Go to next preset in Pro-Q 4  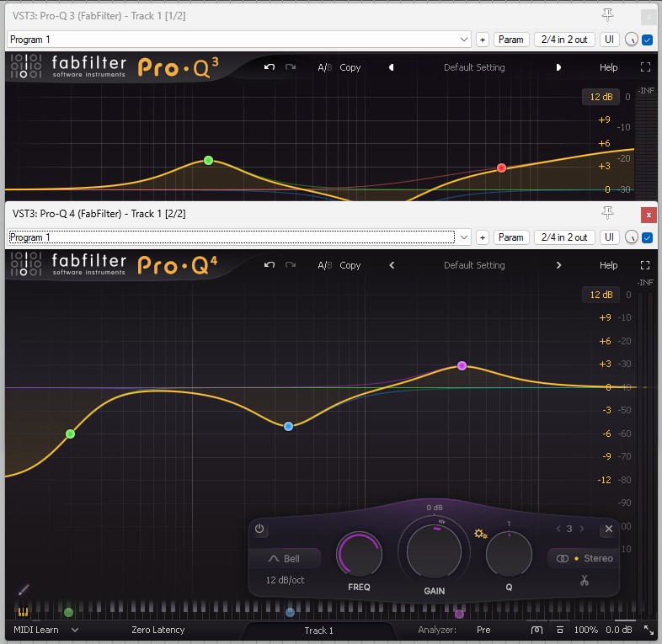point(558,265)
